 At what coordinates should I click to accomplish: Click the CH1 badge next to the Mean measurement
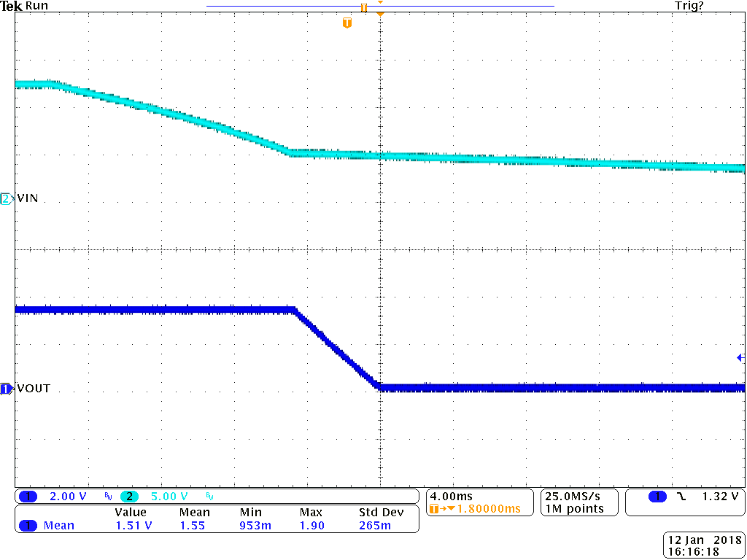[x=29, y=525]
